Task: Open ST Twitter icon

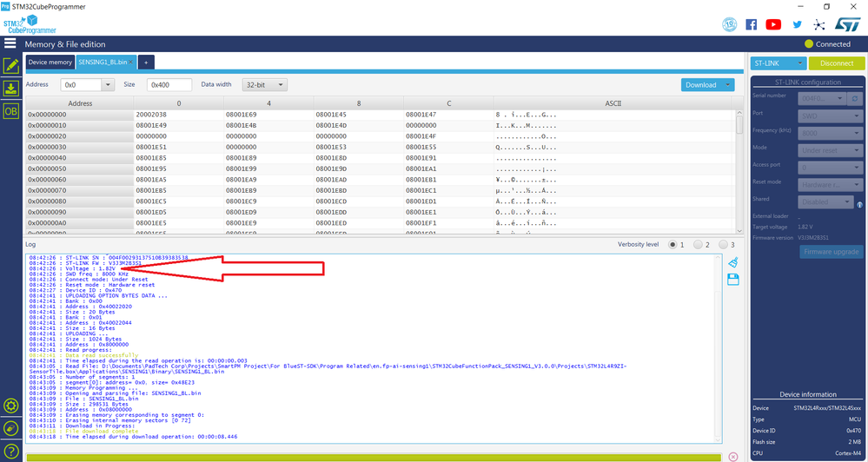Action: point(797,24)
